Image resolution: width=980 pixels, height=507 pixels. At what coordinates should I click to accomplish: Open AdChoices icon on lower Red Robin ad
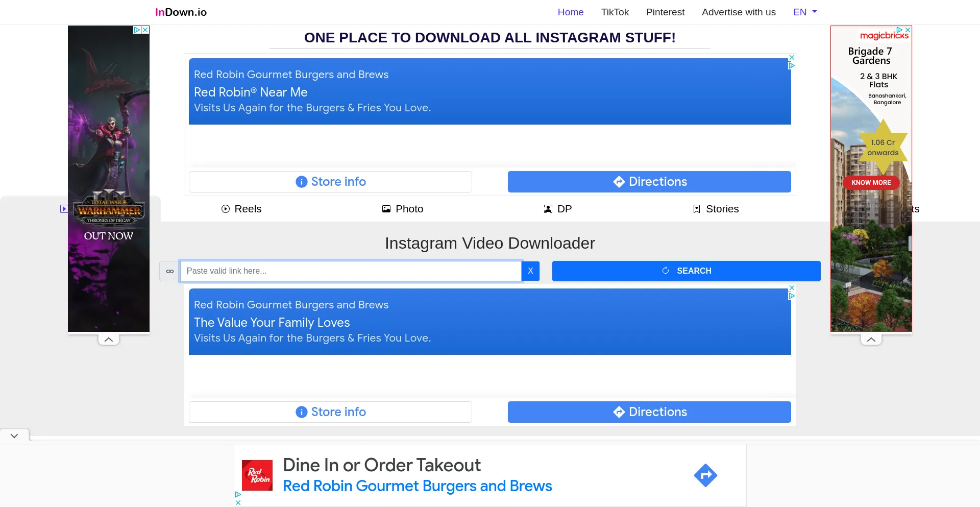click(x=792, y=296)
